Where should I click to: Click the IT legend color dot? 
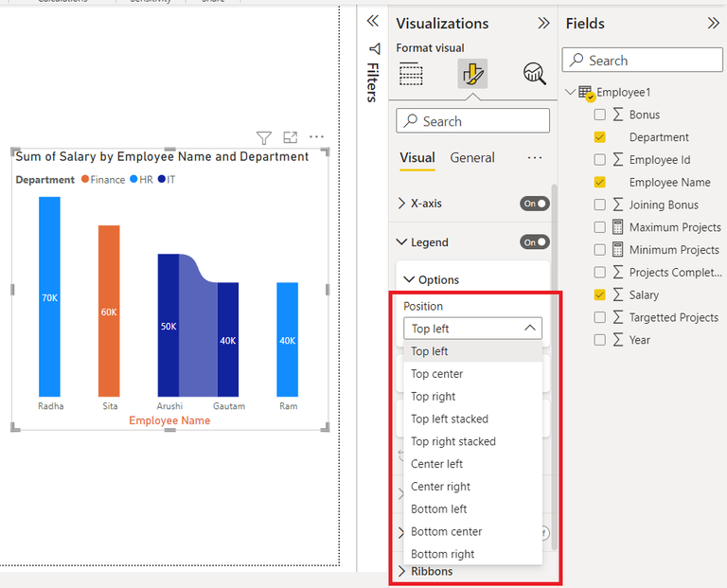click(x=161, y=179)
